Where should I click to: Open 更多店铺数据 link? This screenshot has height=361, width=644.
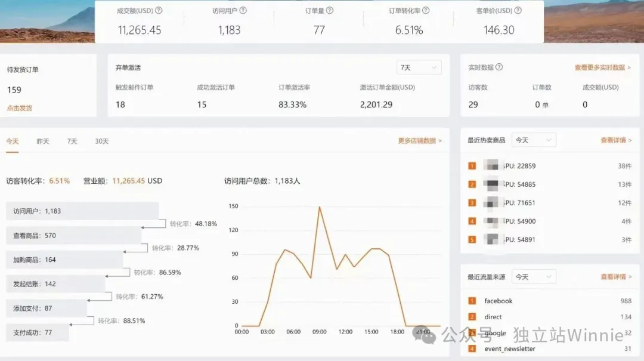click(416, 140)
